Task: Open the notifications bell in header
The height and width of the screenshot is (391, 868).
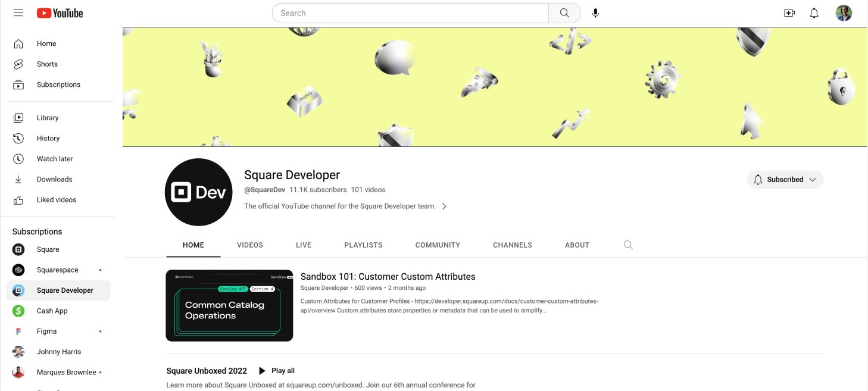Action: point(814,13)
